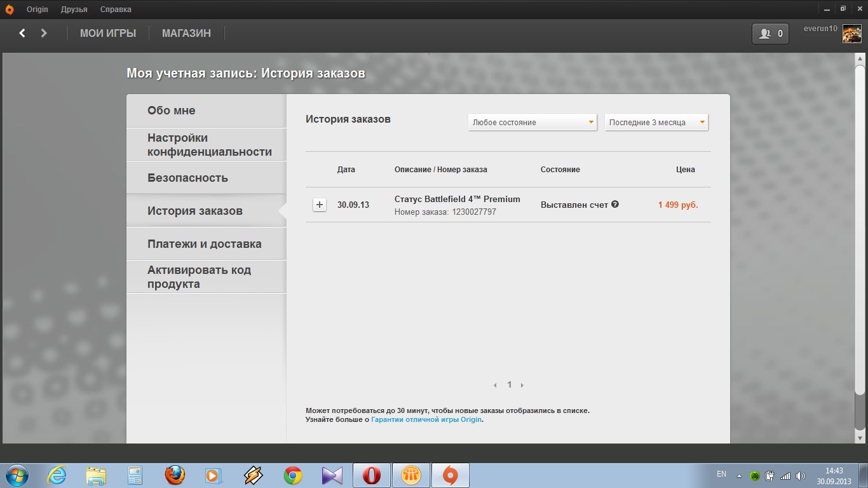Click the Цена column header
Image resolution: width=868 pixels, height=488 pixels.
(x=686, y=170)
